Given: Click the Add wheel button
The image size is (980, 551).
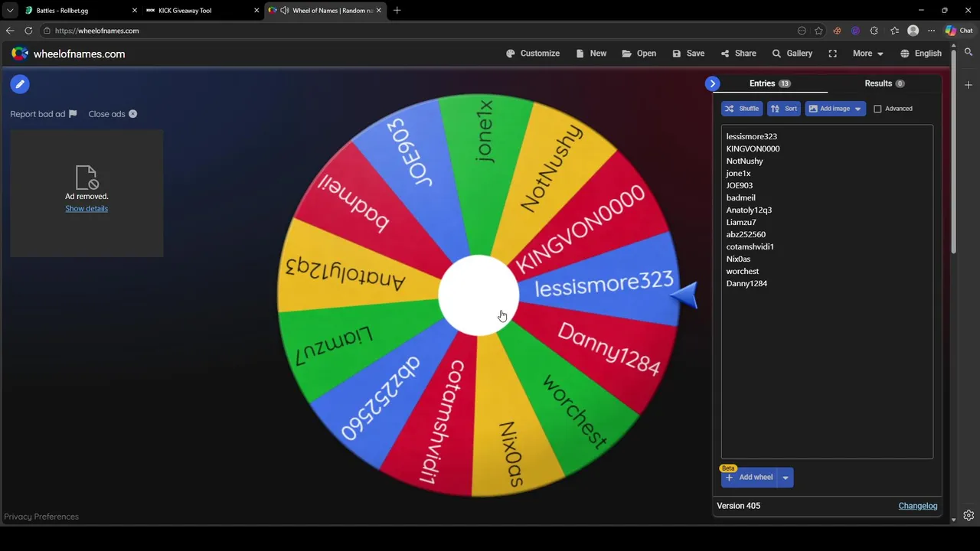Looking at the screenshot, I should 749,478.
